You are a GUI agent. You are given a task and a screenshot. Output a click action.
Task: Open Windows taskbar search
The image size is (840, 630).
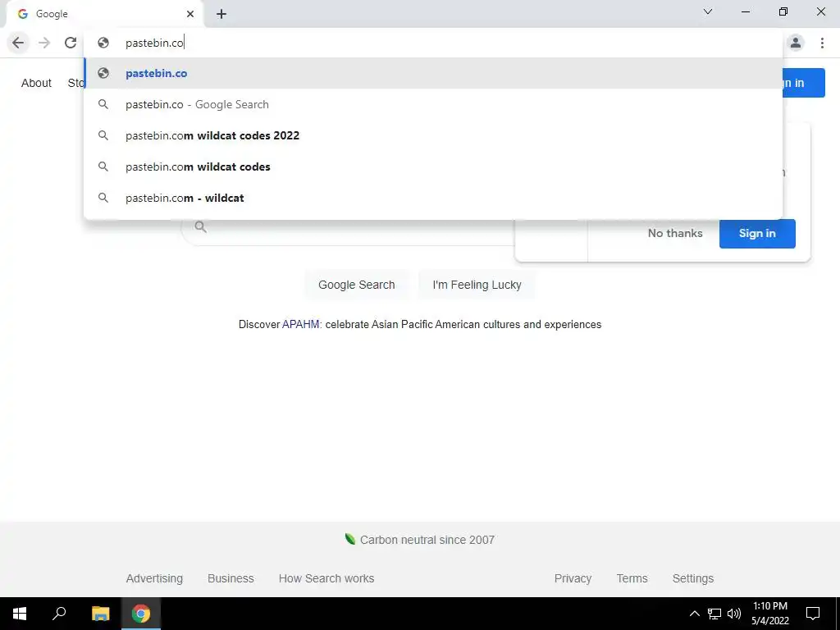tap(59, 614)
